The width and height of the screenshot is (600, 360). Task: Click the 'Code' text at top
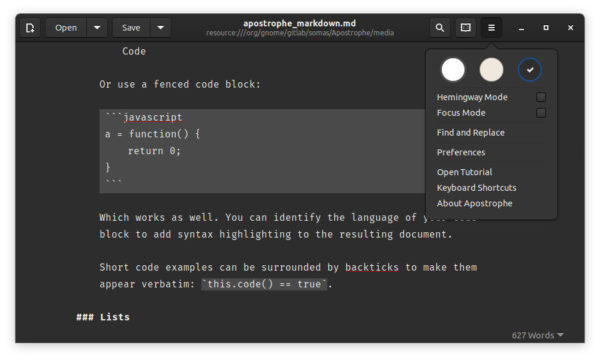coord(134,51)
